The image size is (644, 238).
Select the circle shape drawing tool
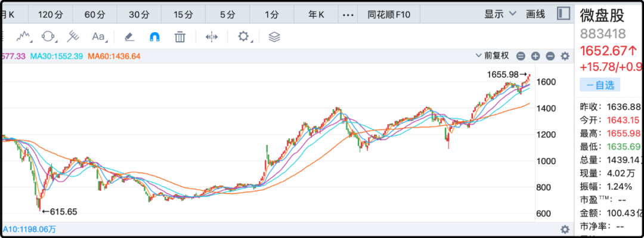click(x=49, y=36)
